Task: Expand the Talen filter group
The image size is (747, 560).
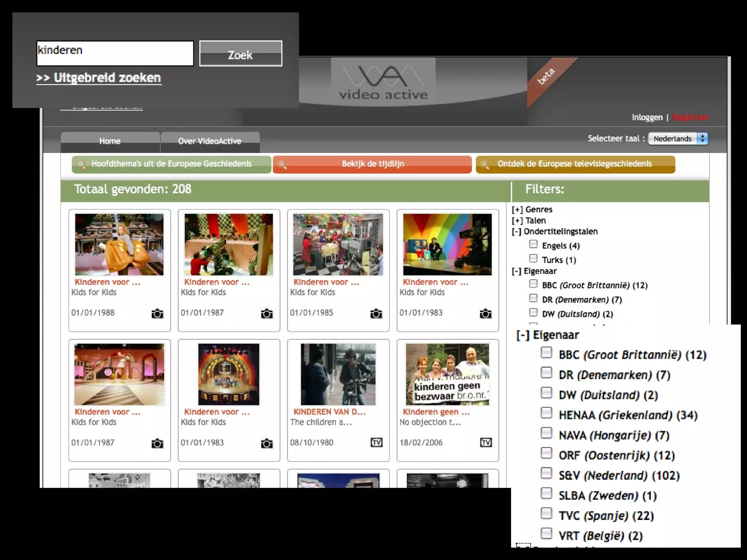Action: [517, 221]
